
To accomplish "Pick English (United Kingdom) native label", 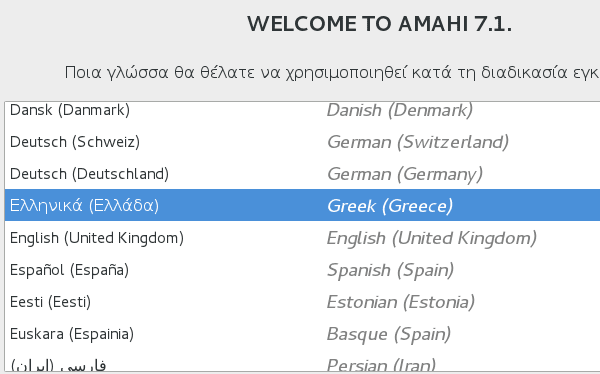I will (x=97, y=238).
